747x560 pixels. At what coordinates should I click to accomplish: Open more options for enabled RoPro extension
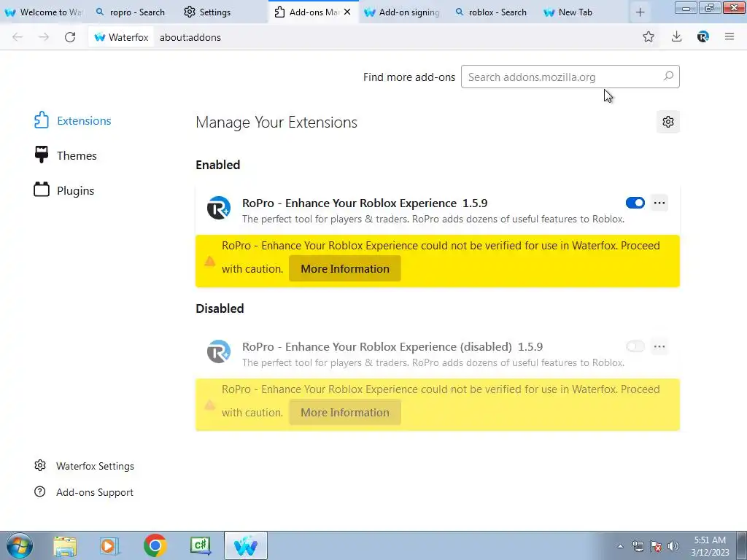tap(659, 203)
